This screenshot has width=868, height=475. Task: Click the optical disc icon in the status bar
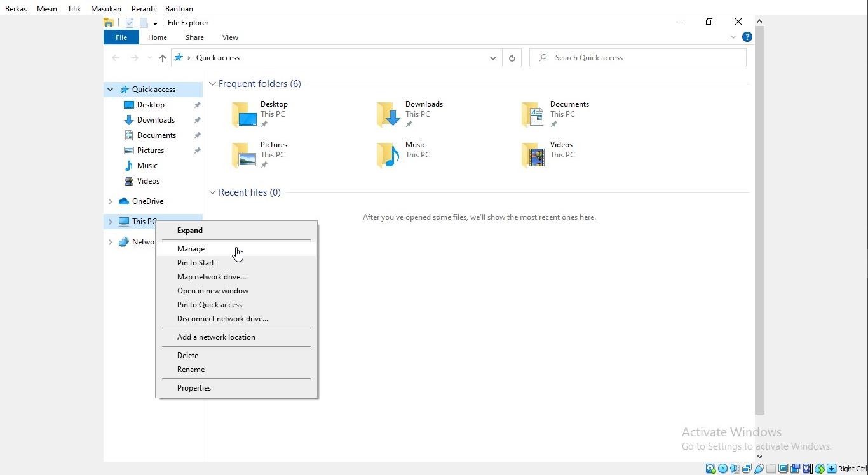coord(722,469)
